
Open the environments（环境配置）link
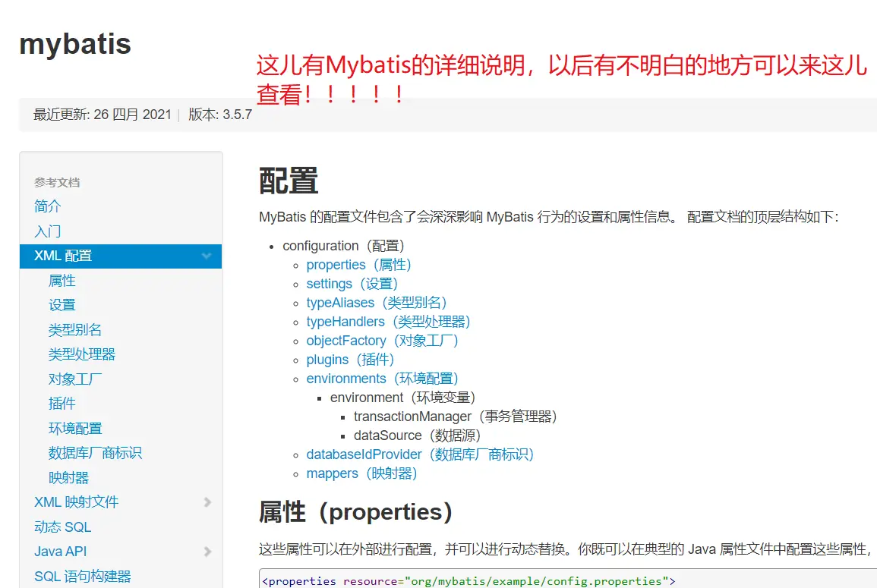tap(383, 379)
